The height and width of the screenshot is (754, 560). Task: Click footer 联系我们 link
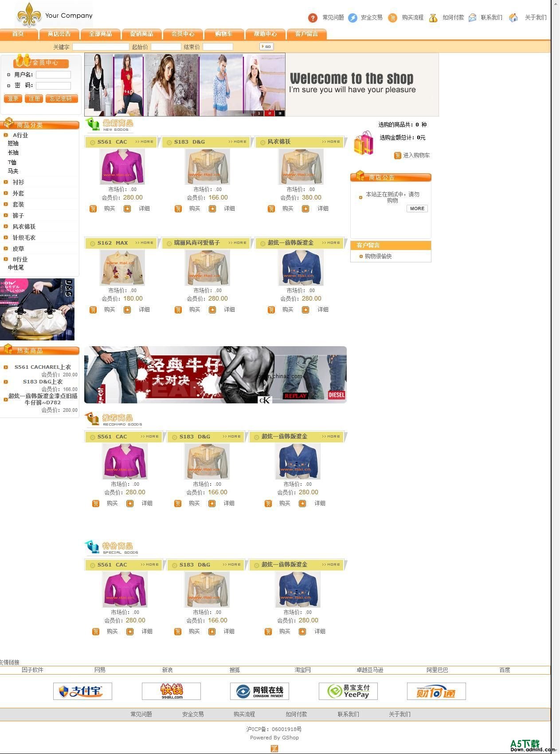[349, 715]
